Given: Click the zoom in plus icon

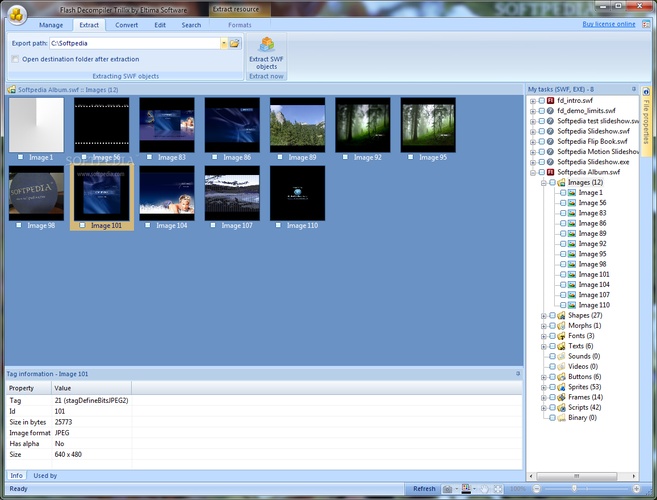Looking at the screenshot, I should click(636, 489).
